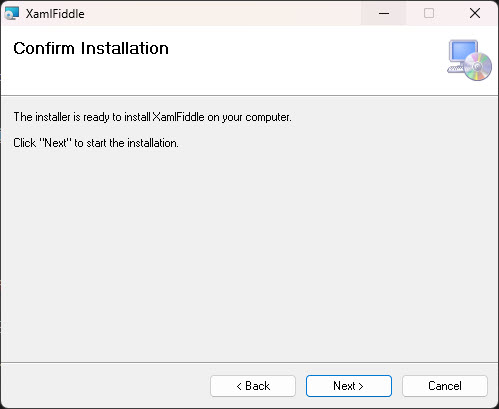Go back with the Back button

(x=253, y=386)
